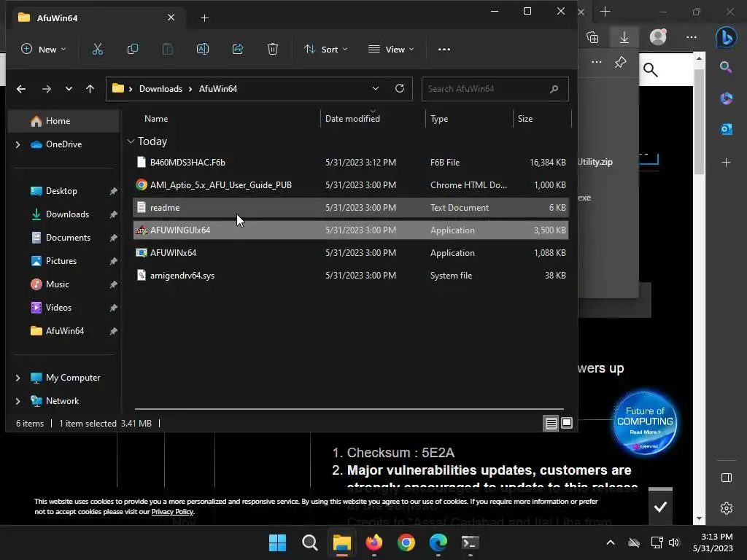This screenshot has height=560, width=747.
Task: Go up one folder level arrow
Action: [90, 89]
